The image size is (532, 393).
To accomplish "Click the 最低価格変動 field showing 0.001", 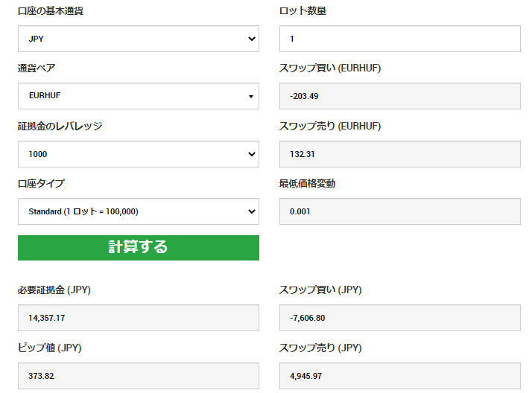I will pos(400,211).
